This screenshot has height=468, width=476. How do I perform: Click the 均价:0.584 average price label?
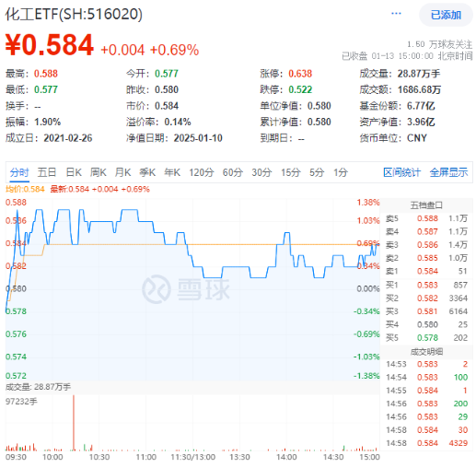pyautogui.click(x=25, y=189)
